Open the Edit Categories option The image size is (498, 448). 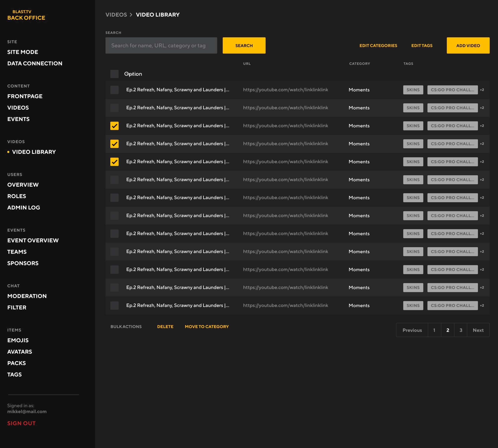(378, 45)
